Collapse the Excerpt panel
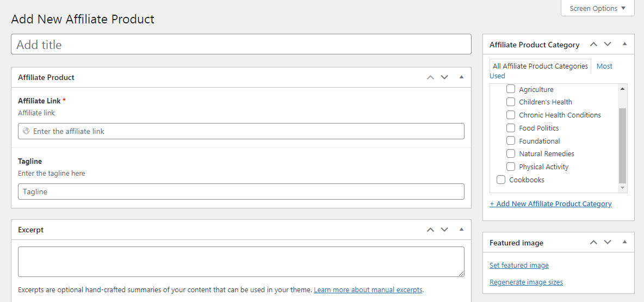 (461, 229)
